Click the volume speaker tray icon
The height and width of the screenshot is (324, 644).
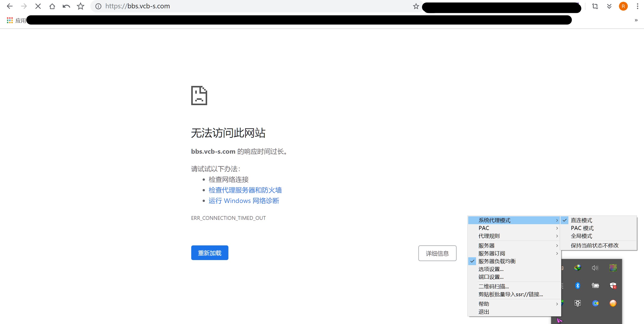click(x=595, y=268)
